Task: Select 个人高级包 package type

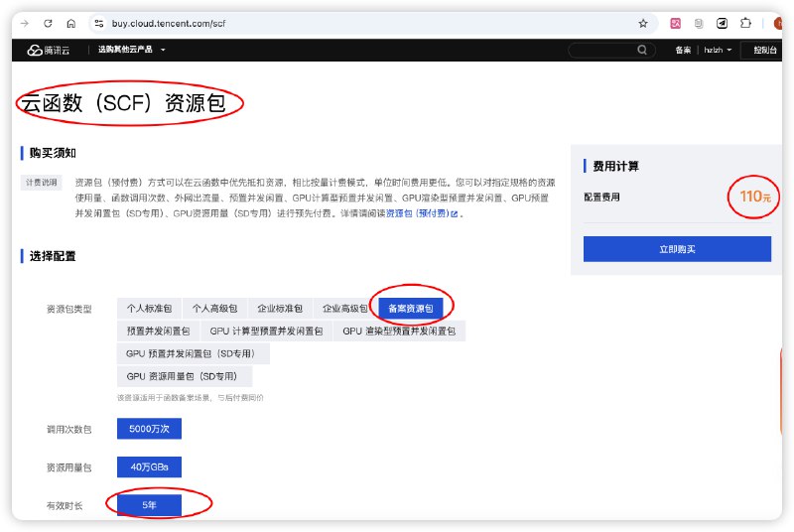Action: [214, 309]
